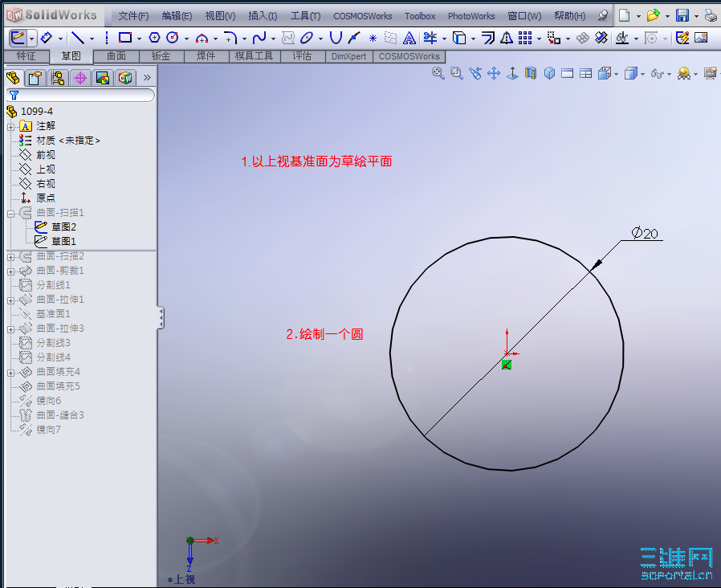721x588 pixels.
Task: Open the Trim Entities dropdown arrow
Action: (x=444, y=39)
